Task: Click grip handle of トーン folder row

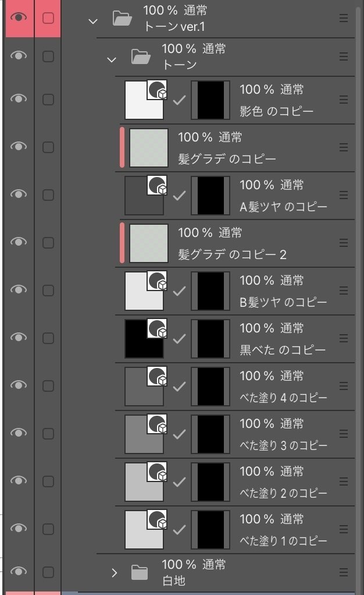Action: tap(344, 56)
